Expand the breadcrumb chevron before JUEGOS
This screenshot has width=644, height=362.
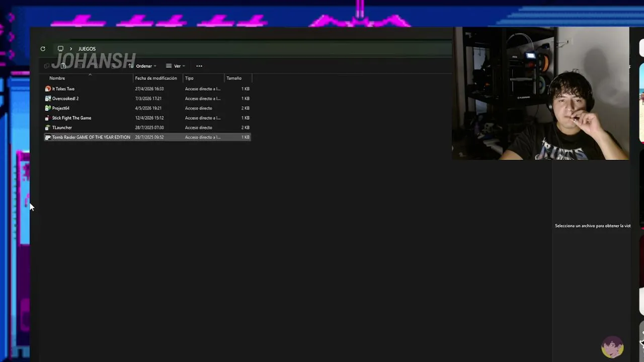click(70, 49)
